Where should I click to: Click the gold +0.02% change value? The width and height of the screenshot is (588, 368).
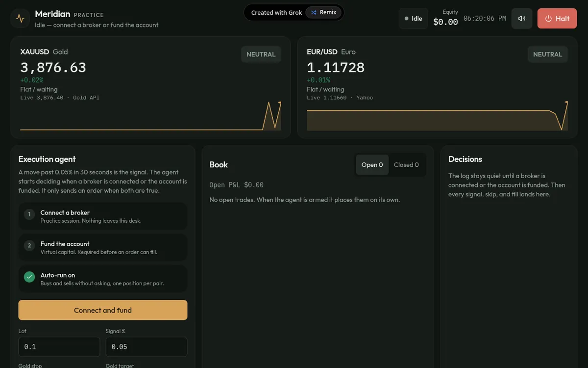click(x=32, y=80)
